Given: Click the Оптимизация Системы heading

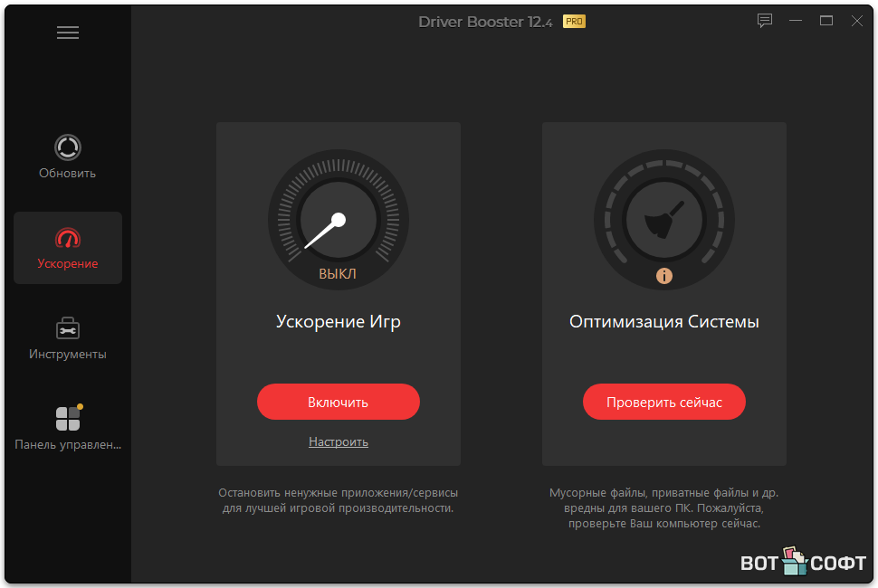Looking at the screenshot, I should pyautogui.click(x=664, y=322).
